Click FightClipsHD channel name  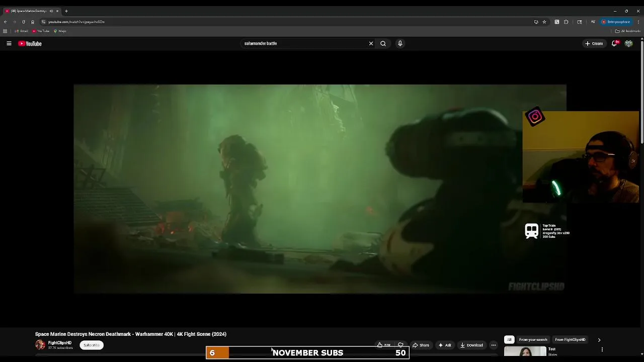(60, 343)
